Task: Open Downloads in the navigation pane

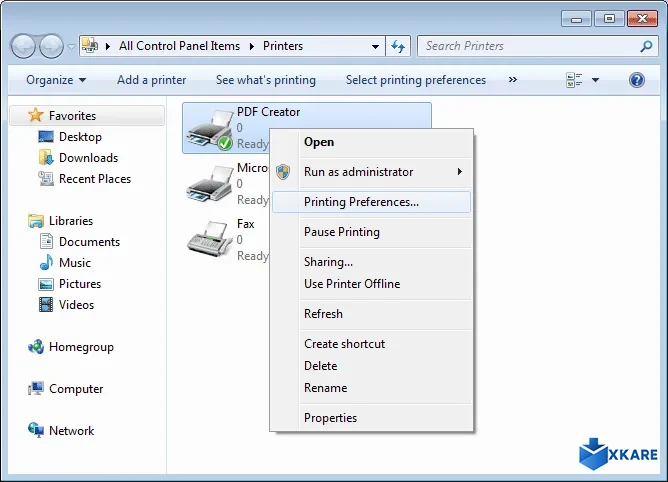Action: coord(88,158)
